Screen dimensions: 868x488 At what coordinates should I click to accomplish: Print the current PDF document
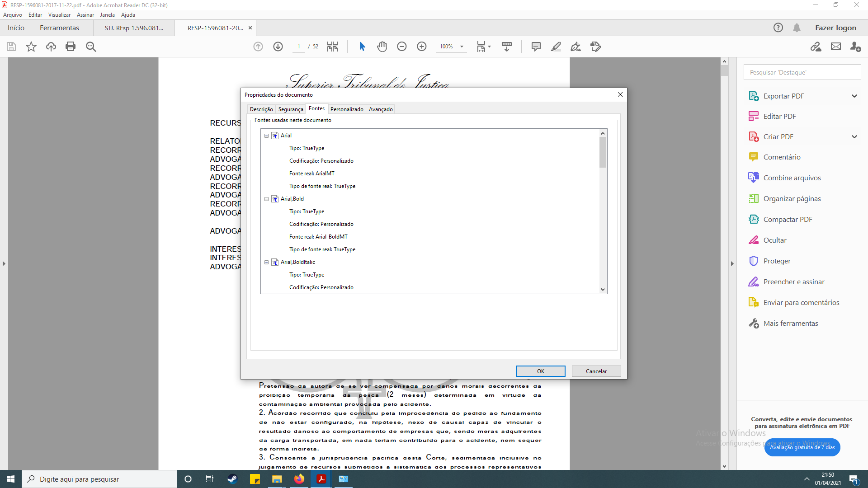pyautogui.click(x=71, y=47)
